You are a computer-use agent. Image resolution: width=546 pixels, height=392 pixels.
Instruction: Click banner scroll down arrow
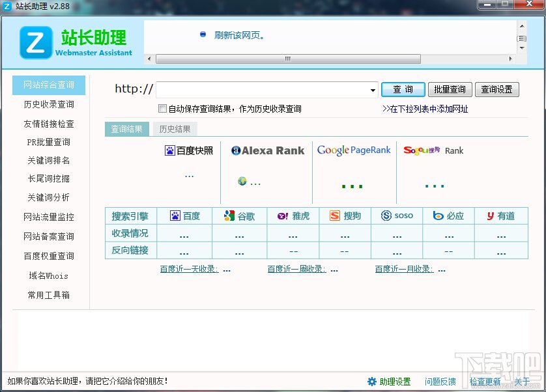click(x=522, y=48)
